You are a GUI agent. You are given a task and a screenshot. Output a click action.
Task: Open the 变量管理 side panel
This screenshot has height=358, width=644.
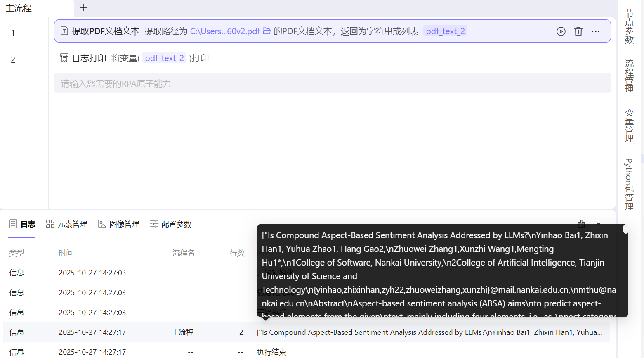point(629,126)
